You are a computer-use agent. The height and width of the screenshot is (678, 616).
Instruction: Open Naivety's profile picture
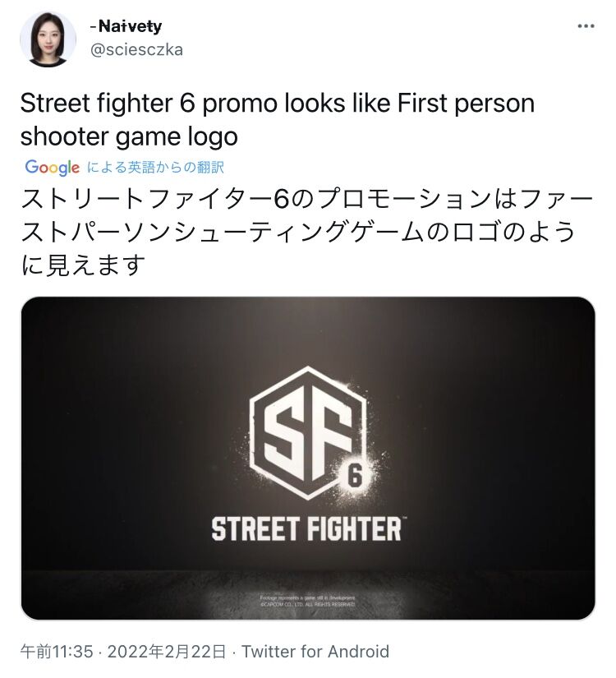click(x=48, y=39)
